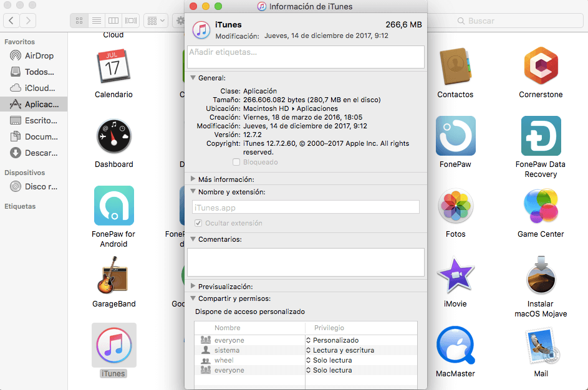Viewport: 588px width, 390px height.
Task: Select the FonePaw for Android app icon
Action: (113, 206)
